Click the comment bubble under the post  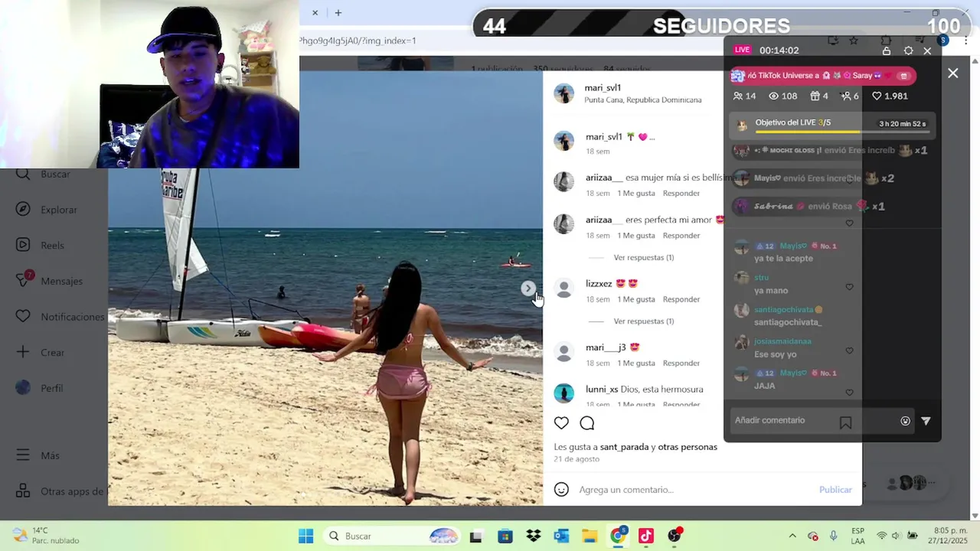click(x=587, y=423)
